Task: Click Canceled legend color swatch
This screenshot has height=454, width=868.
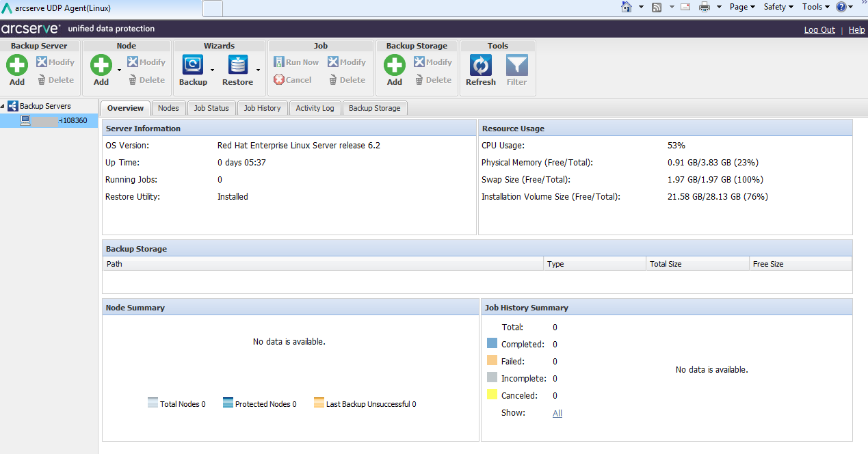Action: (x=492, y=395)
